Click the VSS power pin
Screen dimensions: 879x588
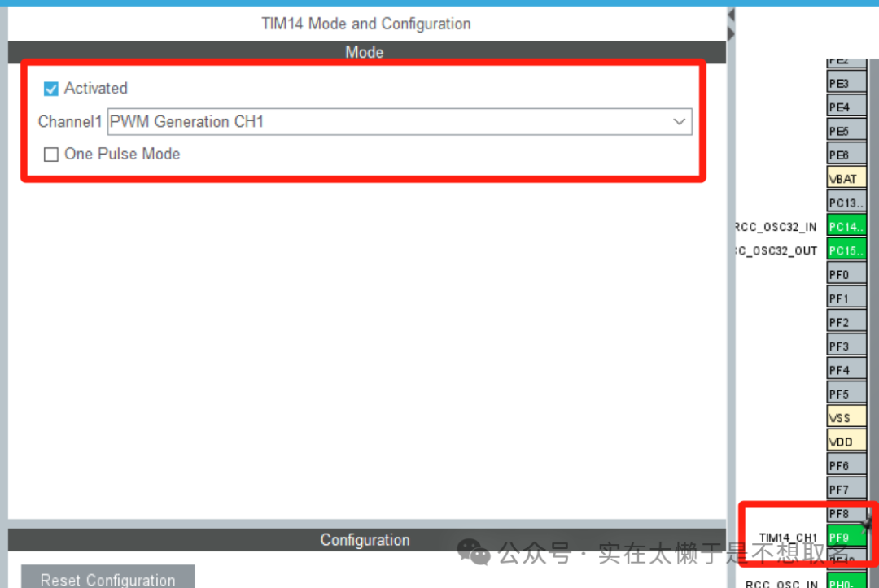(x=846, y=417)
